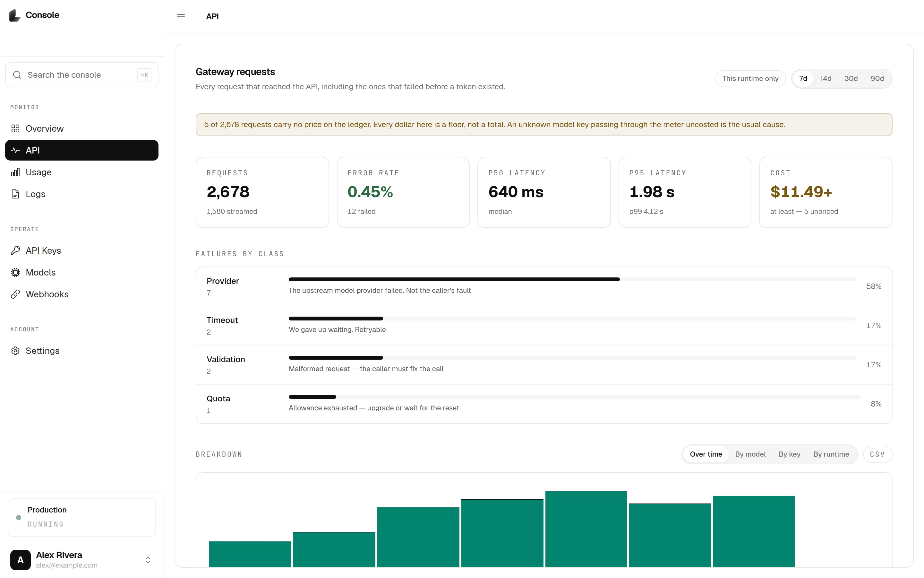Viewport: 924px width, 578px height.
Task: Click the Alex Rivera avatar
Action: (x=20, y=560)
